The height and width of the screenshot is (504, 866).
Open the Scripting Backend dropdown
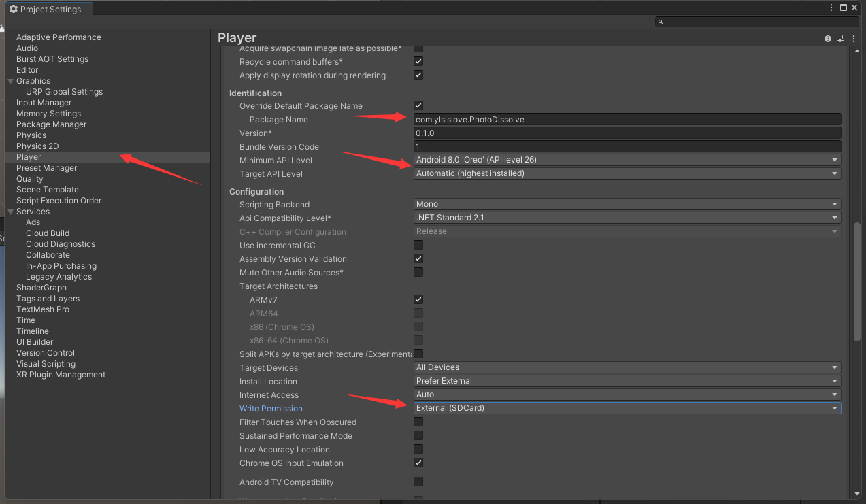click(x=627, y=204)
